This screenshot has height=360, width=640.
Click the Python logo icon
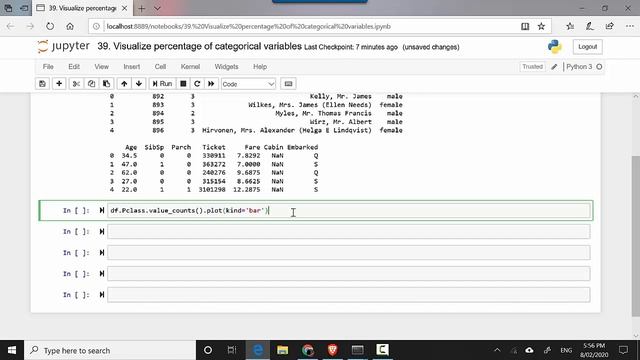554,47
